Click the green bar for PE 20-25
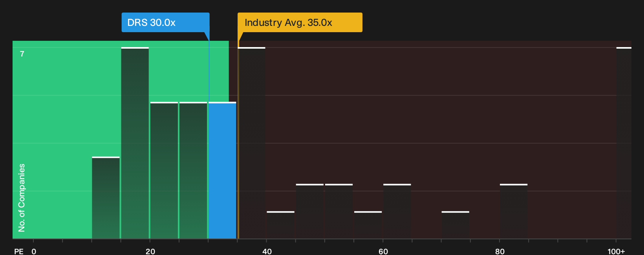 (164, 170)
